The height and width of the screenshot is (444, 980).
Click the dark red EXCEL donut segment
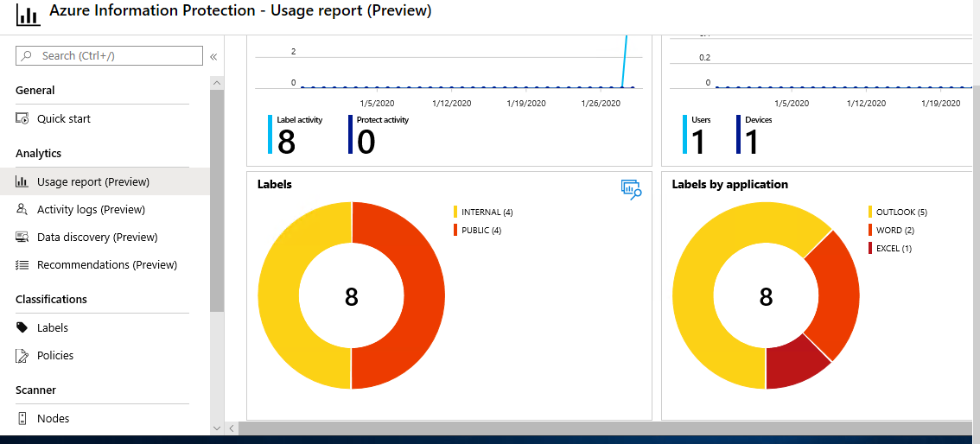[793, 364]
